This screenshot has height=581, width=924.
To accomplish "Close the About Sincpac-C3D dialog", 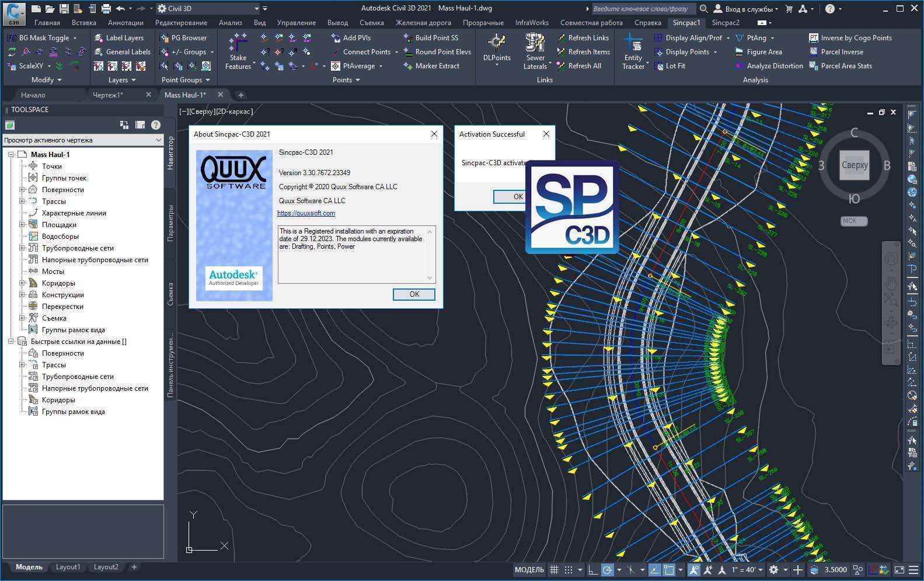I will click(434, 134).
